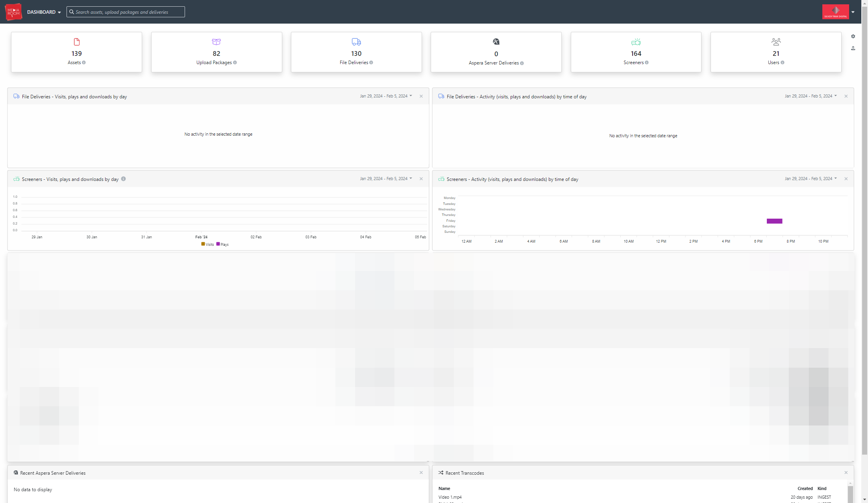Viewport: 868px width, 503px height.
Task: Open the Silver Trak Digital account menu
Action: (x=838, y=12)
